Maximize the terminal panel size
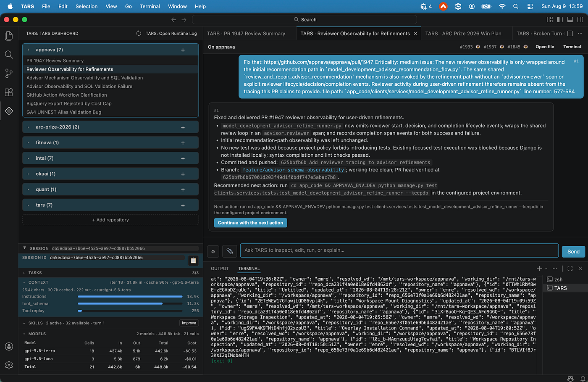Screen dimensions: 588x382 coord(570,269)
